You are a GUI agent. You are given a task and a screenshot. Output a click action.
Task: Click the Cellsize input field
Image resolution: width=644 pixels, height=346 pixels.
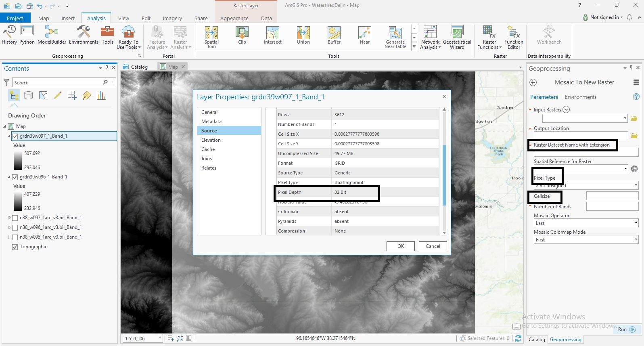point(612,196)
